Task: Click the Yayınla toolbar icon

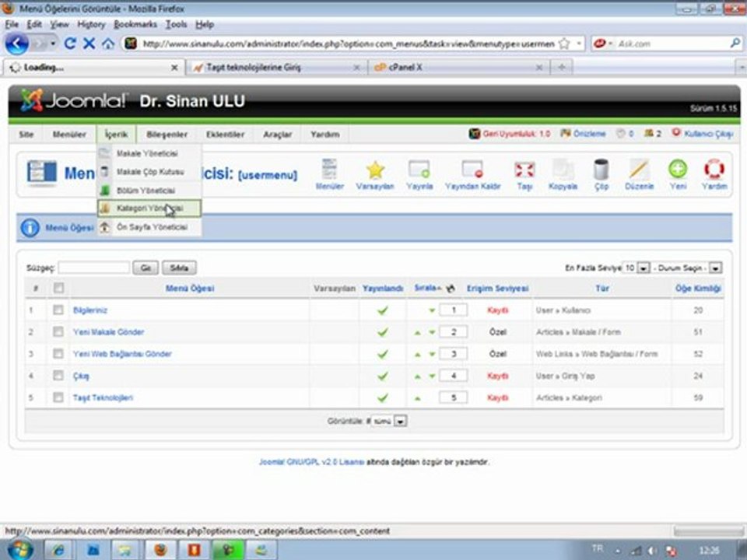Action: click(x=419, y=174)
